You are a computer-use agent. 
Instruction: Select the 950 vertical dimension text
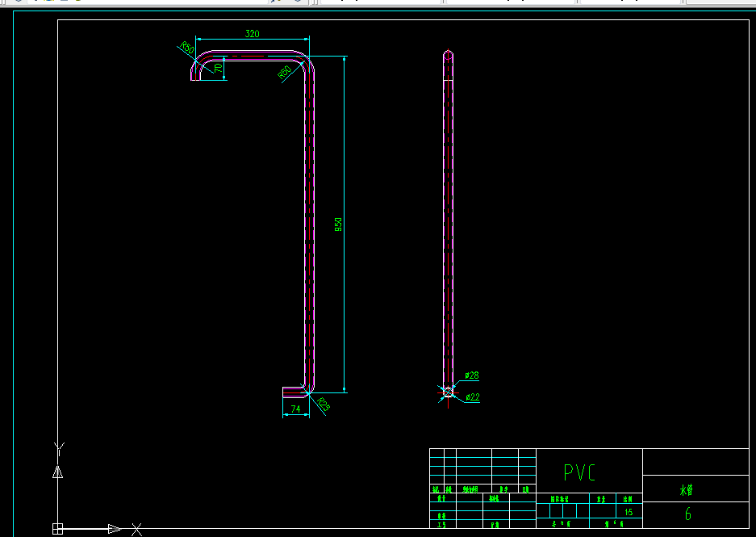point(338,224)
